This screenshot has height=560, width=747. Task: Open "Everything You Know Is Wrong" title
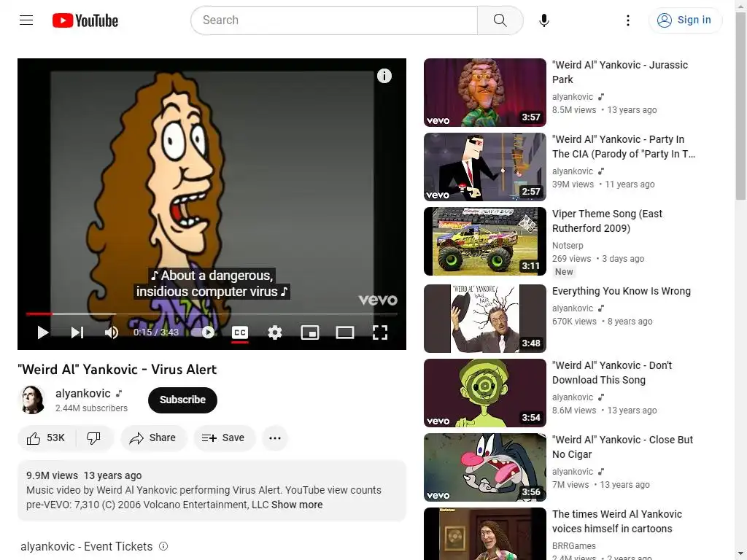(622, 291)
